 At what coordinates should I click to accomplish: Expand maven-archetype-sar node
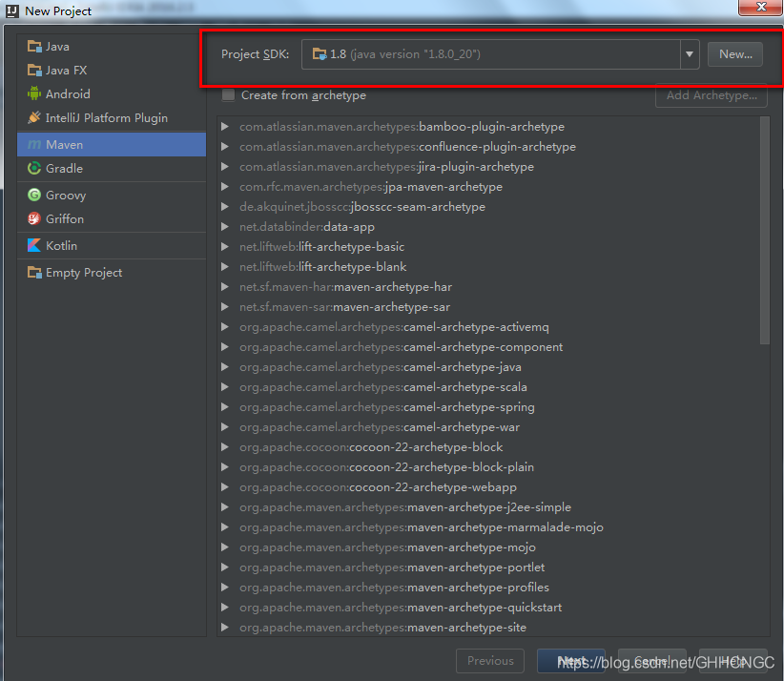click(x=225, y=306)
